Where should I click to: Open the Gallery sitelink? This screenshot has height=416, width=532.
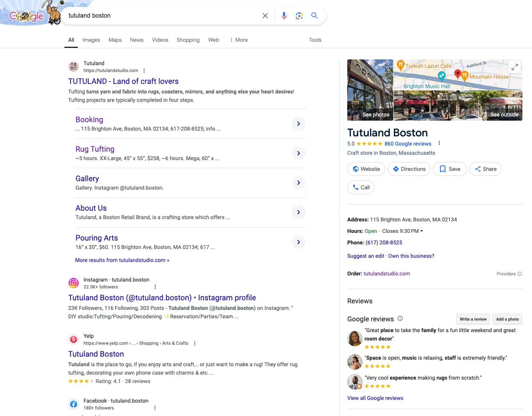coord(87,179)
